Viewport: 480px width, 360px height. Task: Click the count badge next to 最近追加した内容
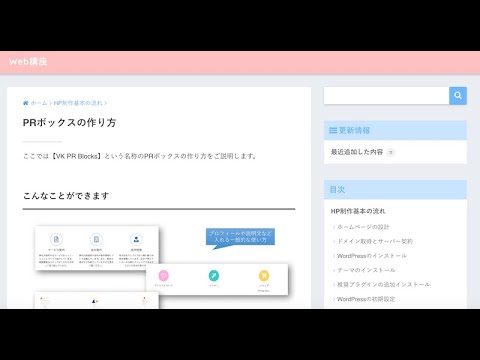pos(391,152)
